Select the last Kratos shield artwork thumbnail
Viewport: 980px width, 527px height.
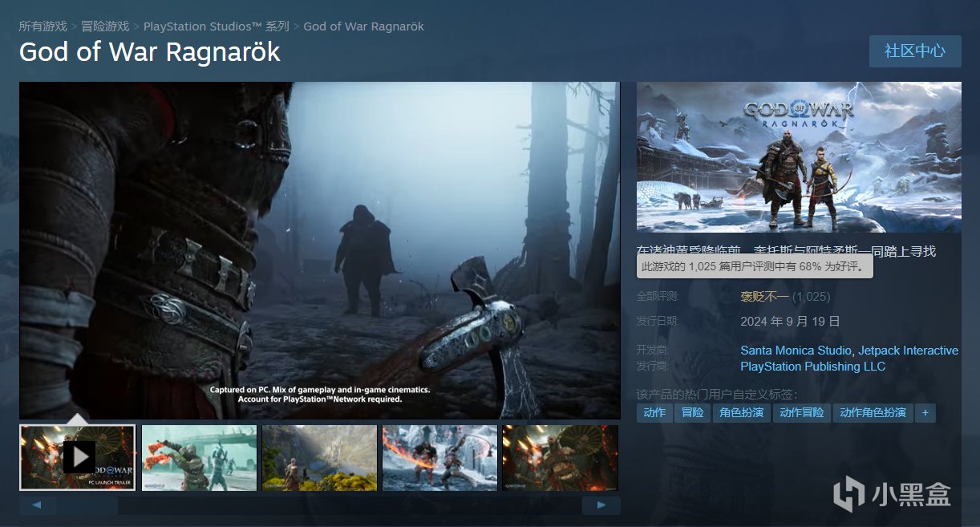(x=560, y=457)
